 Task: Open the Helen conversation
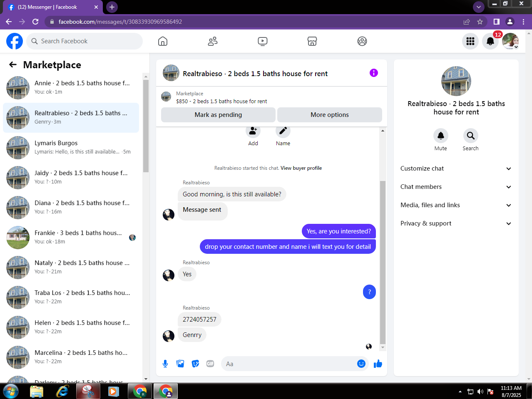pyautogui.click(x=71, y=327)
